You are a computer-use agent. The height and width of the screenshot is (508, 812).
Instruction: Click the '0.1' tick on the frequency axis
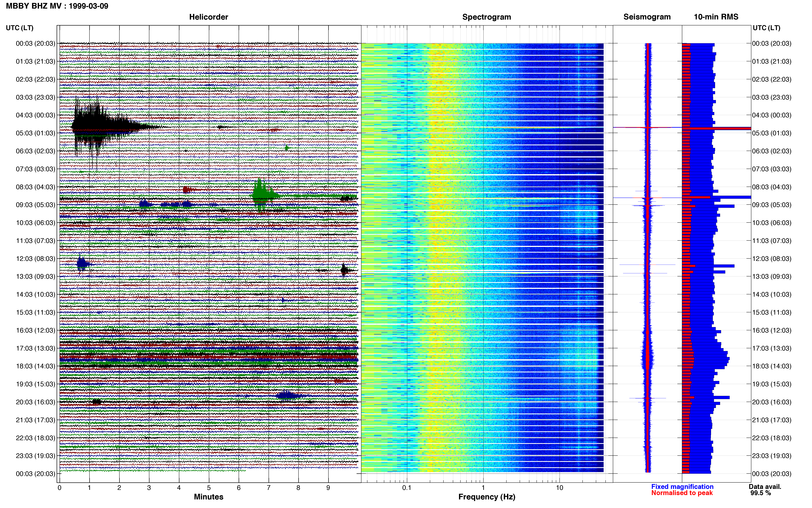(407, 488)
